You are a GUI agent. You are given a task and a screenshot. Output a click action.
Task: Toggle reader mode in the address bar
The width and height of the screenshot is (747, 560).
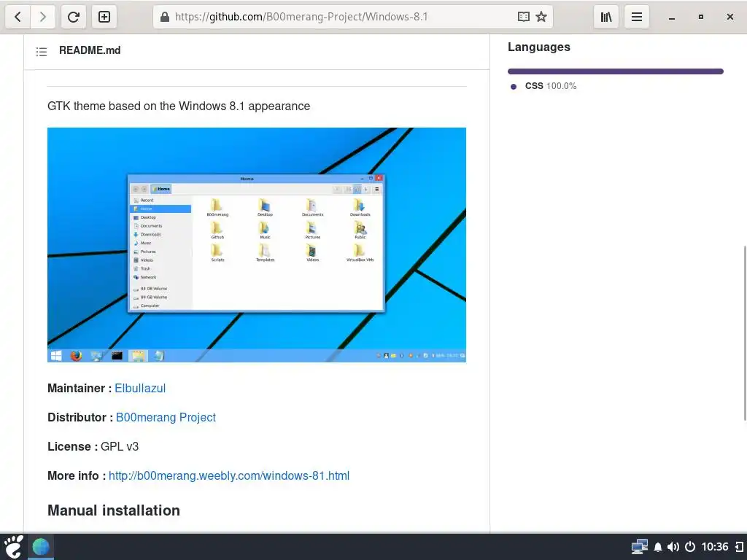pos(524,17)
